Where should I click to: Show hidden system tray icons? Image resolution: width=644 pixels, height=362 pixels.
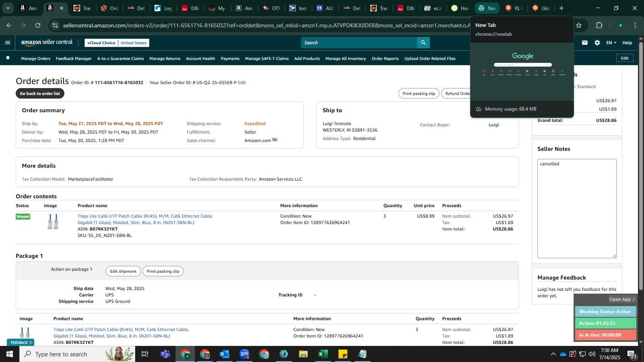pos(553,354)
